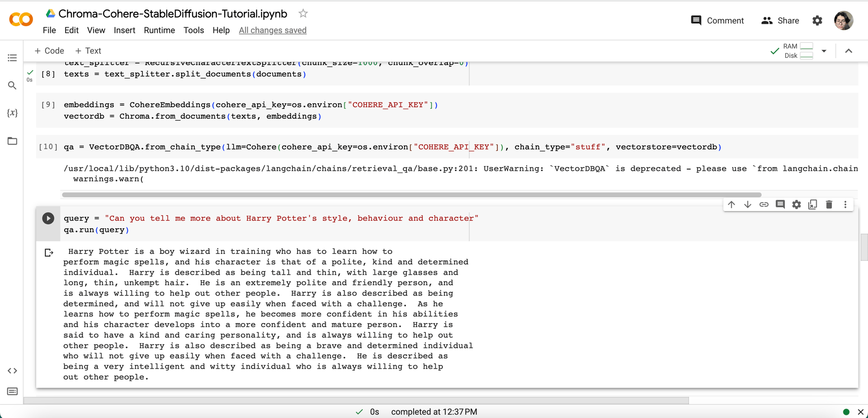The width and height of the screenshot is (868, 418).
Task: Open the View menu
Action: (x=96, y=30)
